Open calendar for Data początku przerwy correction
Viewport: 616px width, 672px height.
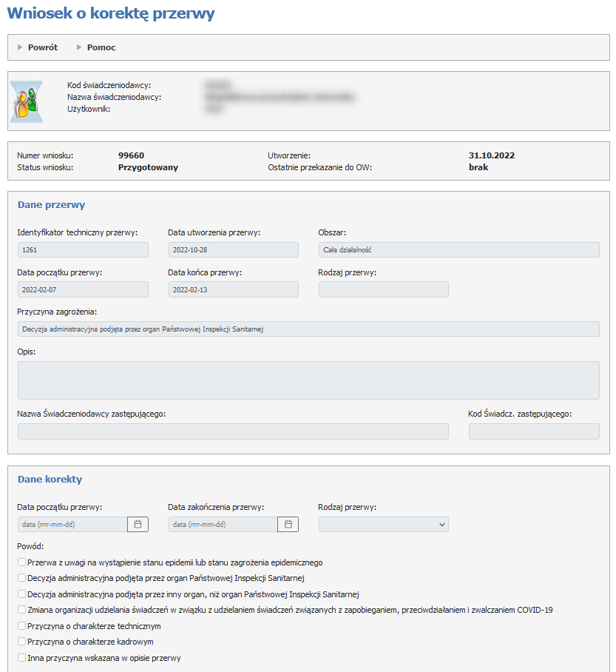pos(138,524)
